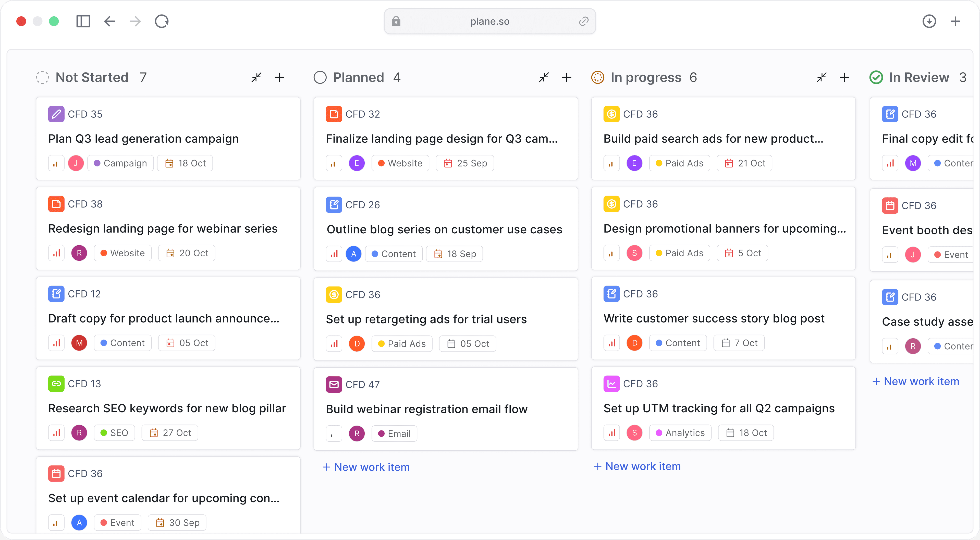Screen dimensions: 980x540
Task: Open the Analytics label on UTM tracking card
Action: tap(680, 433)
